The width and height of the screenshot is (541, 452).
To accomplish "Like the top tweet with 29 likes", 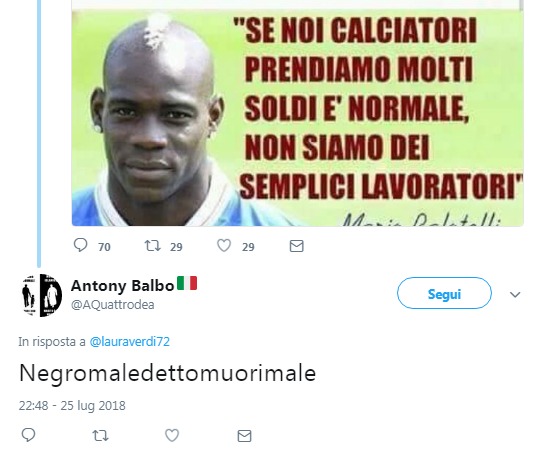I will point(224,246).
